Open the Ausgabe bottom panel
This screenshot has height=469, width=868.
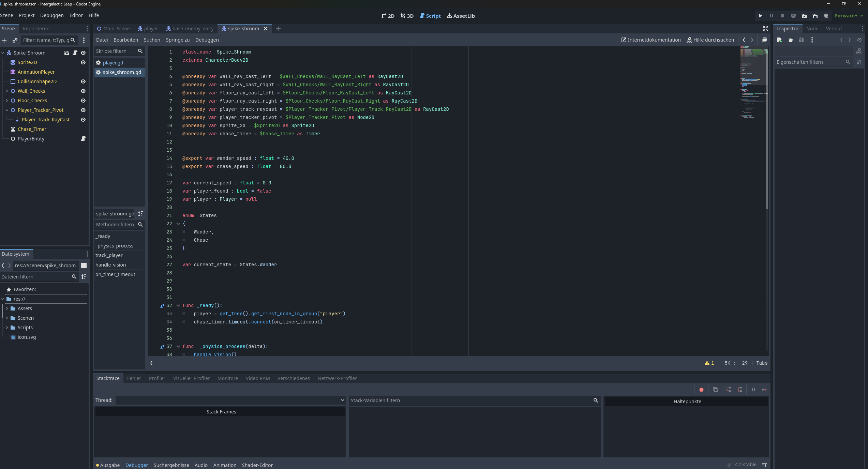[x=108, y=465]
